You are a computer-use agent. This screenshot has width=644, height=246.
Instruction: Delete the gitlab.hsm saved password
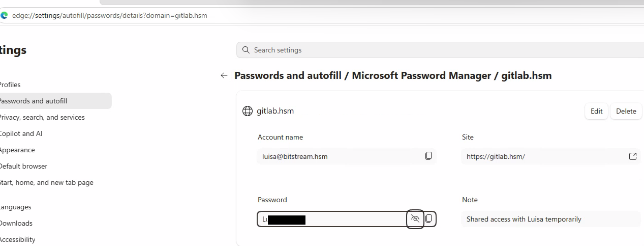626,111
